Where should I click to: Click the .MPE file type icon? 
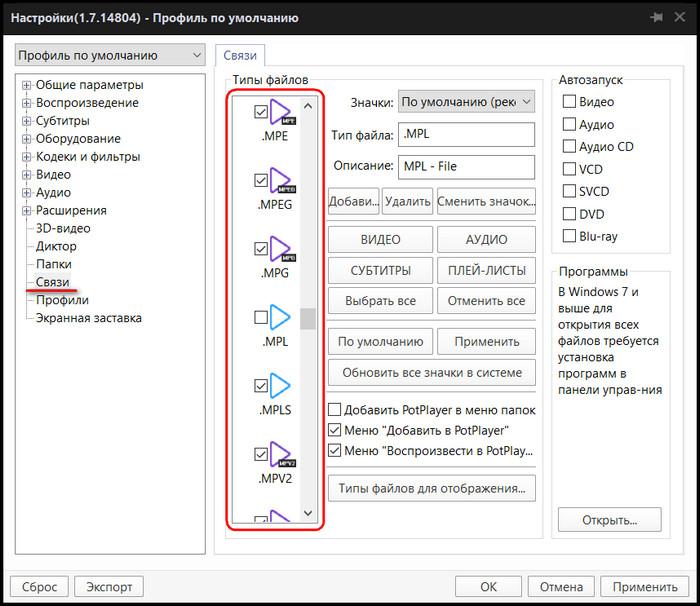pos(281,112)
